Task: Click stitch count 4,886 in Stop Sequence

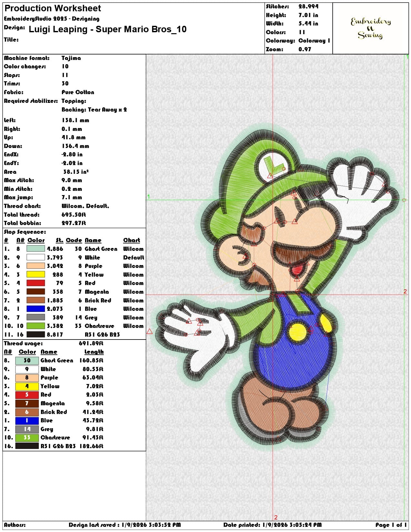Action: pyautogui.click(x=55, y=249)
